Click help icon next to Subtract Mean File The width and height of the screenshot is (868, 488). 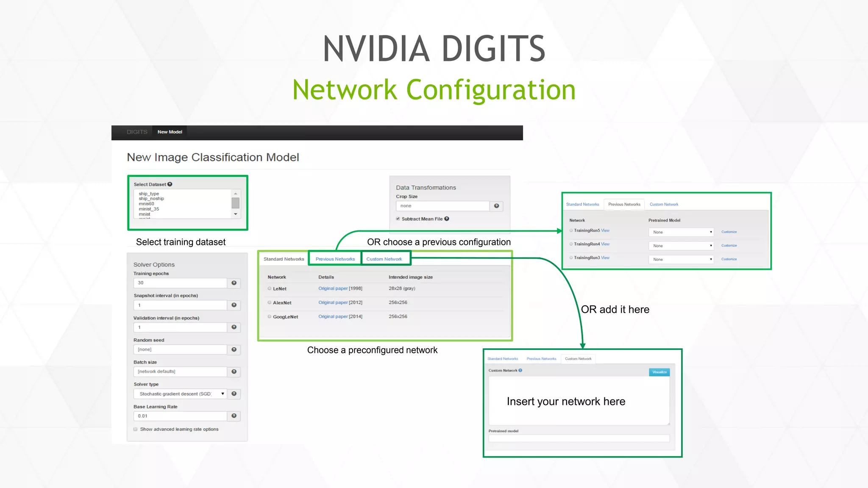447,219
